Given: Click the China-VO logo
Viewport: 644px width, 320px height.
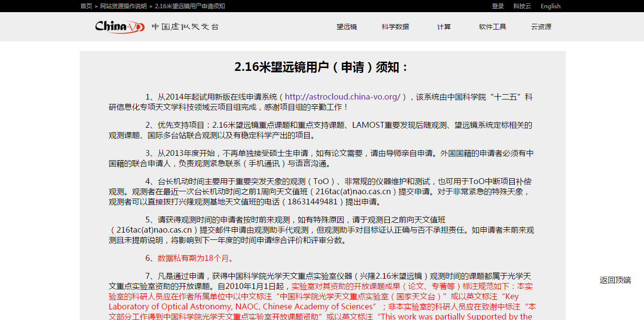Looking at the screenshot, I should click(x=120, y=27).
